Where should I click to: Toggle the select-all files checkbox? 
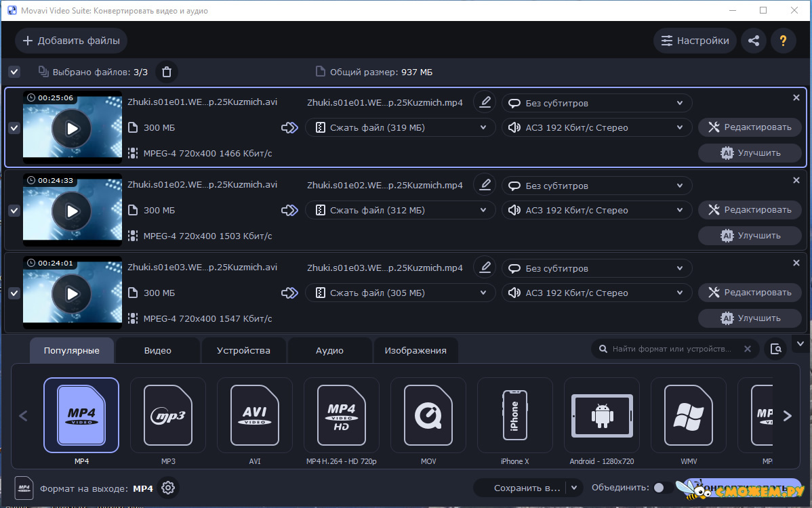[14, 72]
